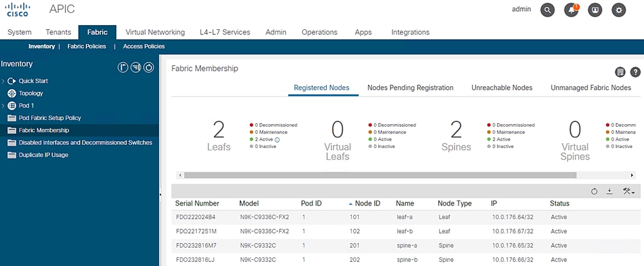Click the Topology icon in Inventory tree
644x266 pixels.
[x=12, y=94]
